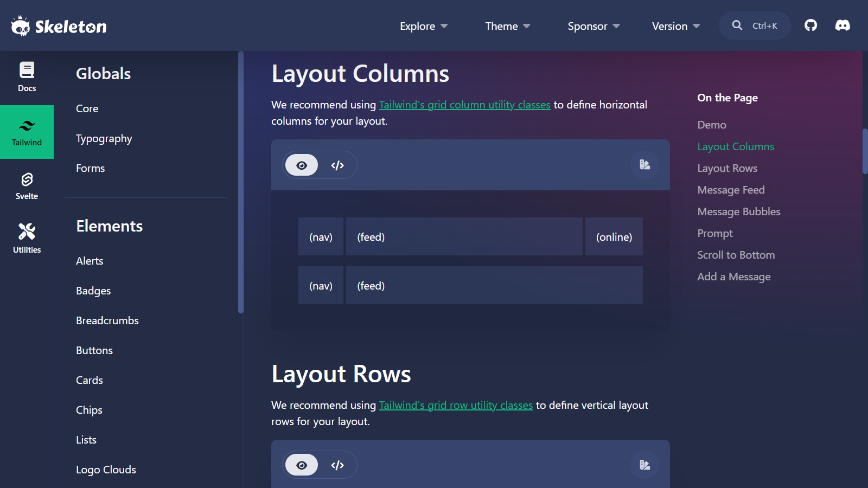Viewport: 868px width, 488px height.
Task: Show code view in Layout Rows example
Action: click(337, 465)
